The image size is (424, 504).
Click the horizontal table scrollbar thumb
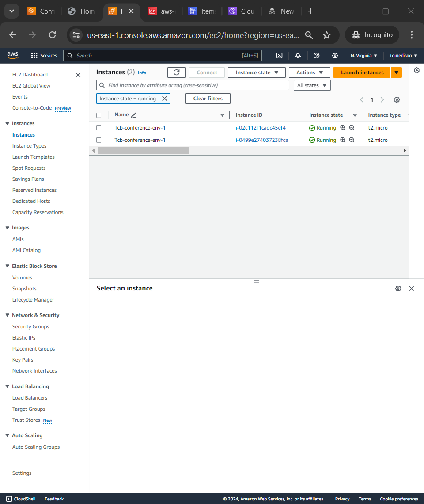click(x=143, y=150)
